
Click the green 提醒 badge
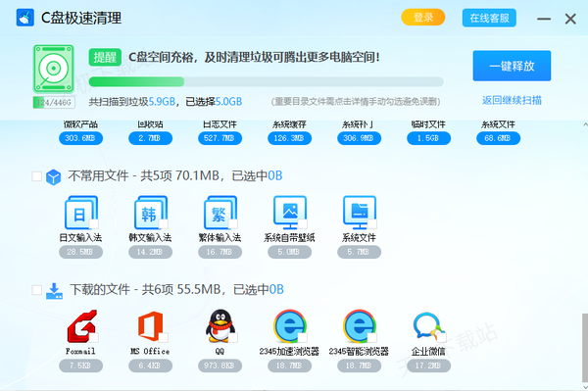(x=105, y=58)
